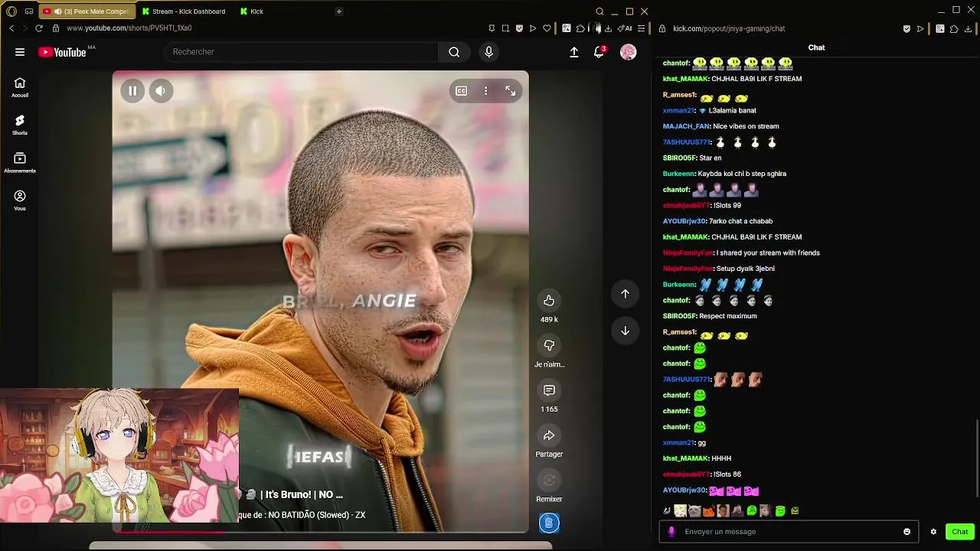Open Kick chat settings gear

(933, 532)
